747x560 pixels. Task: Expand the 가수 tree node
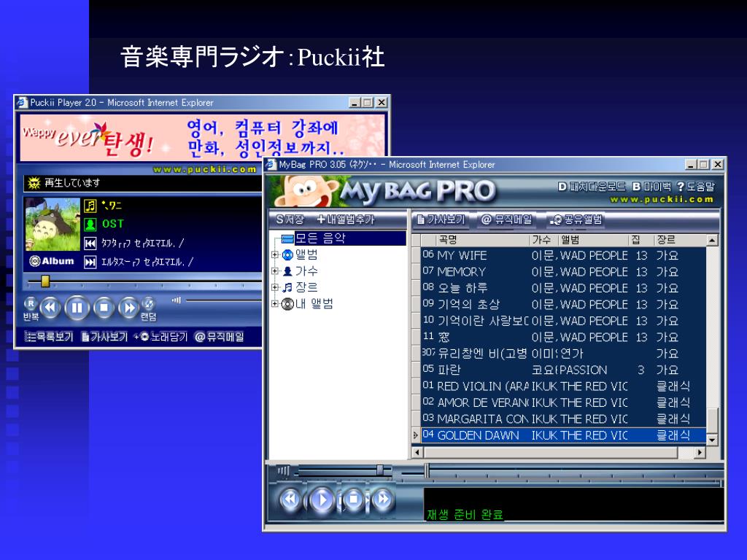tap(275, 271)
